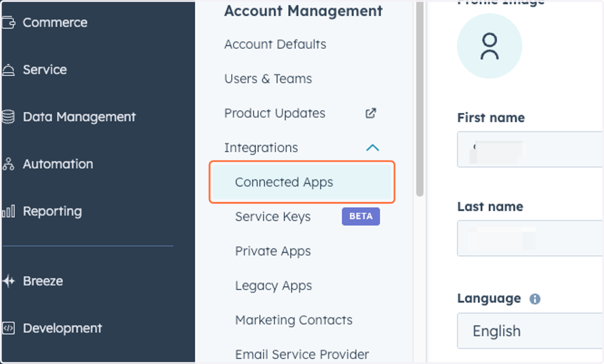Image resolution: width=604 pixels, height=364 pixels.
Task: Click the Last name input field
Action: [531, 238]
